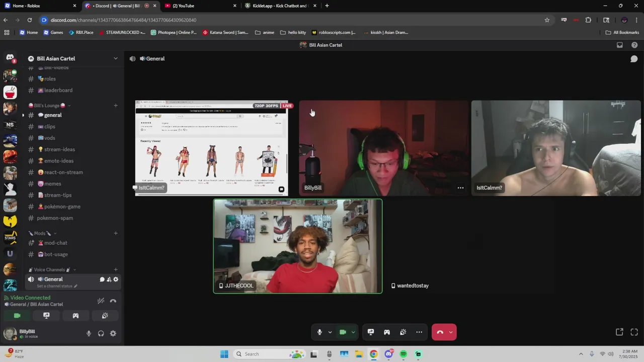Open the NS server icon in the server list

click(10, 125)
